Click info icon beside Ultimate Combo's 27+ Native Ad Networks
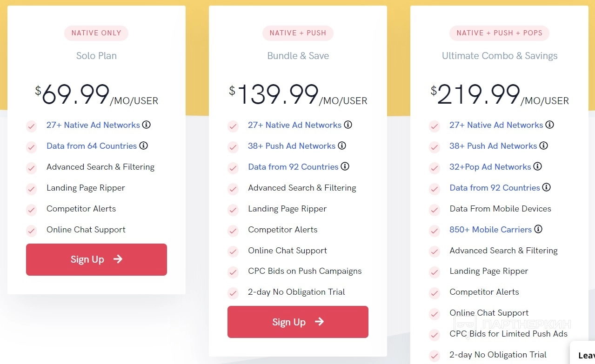 coord(549,125)
